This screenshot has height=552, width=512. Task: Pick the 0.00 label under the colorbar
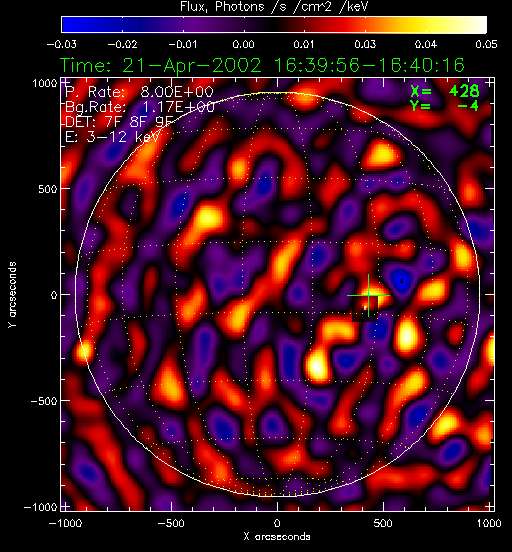(x=243, y=44)
